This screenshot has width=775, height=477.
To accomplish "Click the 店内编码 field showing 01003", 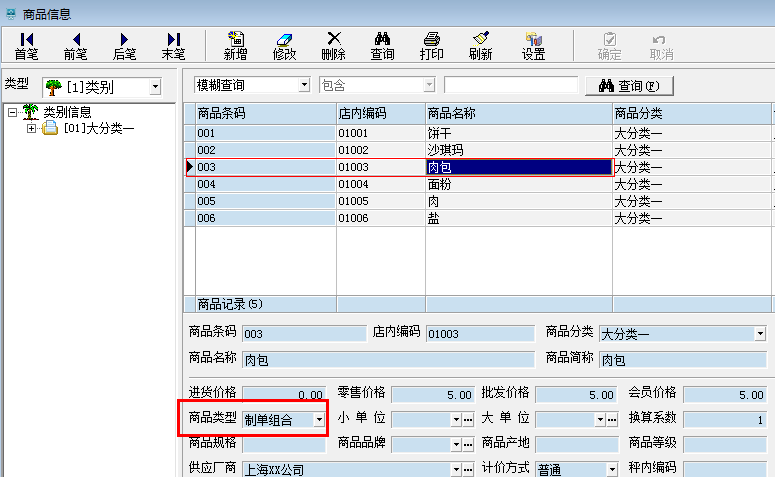I will (480, 334).
